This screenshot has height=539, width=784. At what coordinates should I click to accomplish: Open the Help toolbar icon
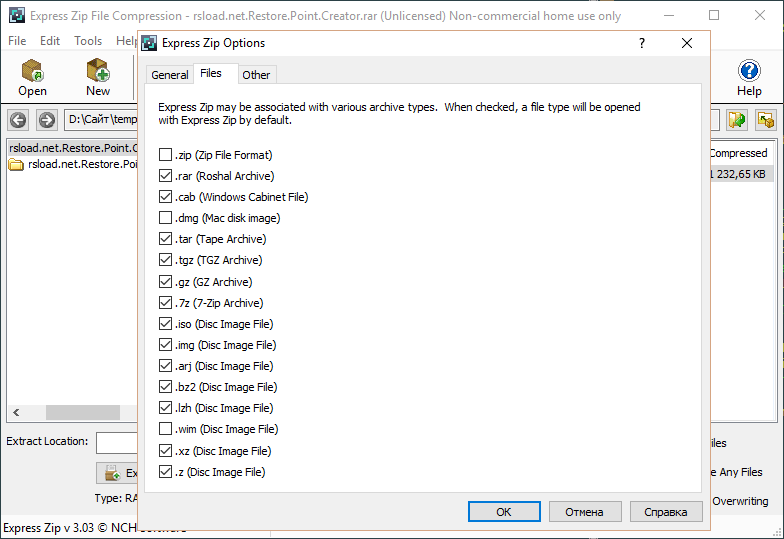[x=749, y=72]
